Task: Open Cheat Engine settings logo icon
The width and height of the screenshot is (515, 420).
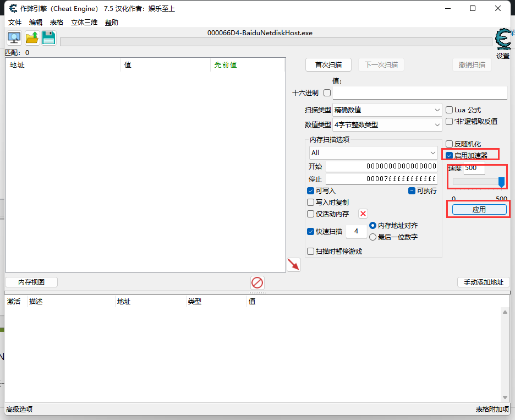Action: 502,40
